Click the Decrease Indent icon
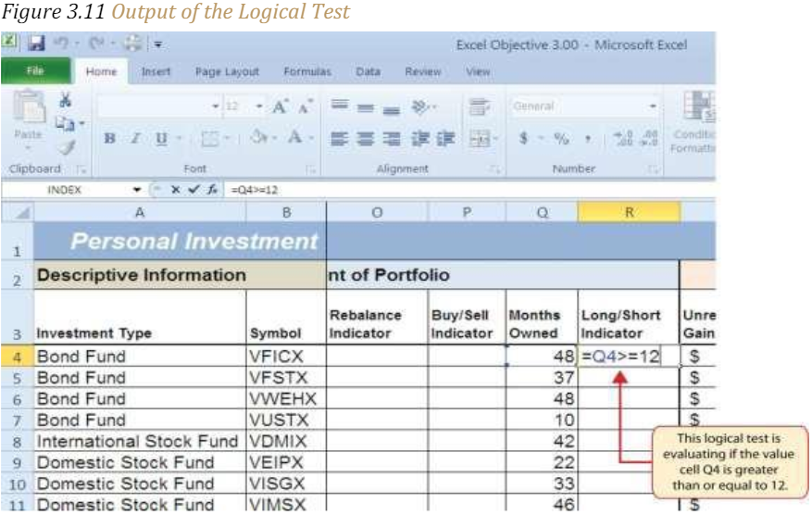The image size is (812, 515). click(x=420, y=138)
